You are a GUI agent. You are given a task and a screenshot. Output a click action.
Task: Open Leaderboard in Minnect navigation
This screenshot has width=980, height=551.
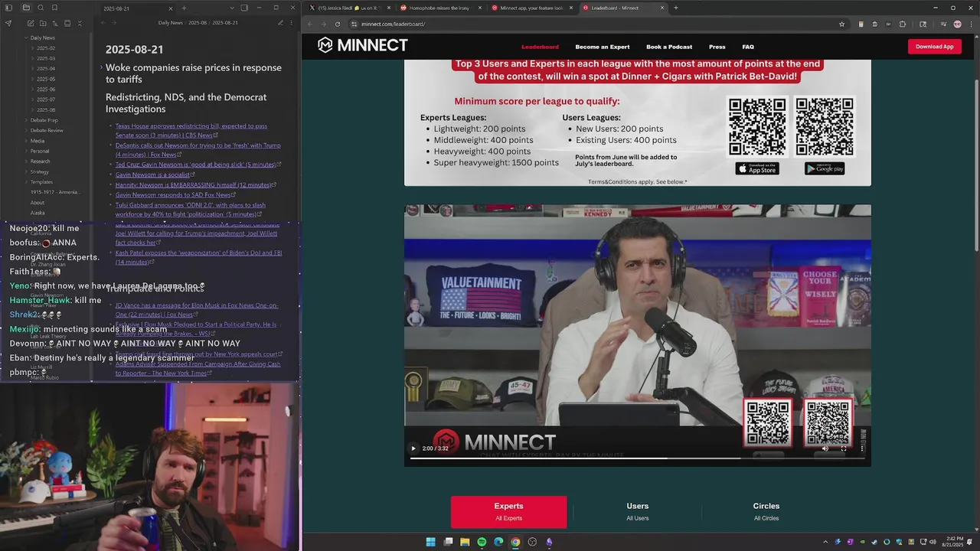pos(540,47)
